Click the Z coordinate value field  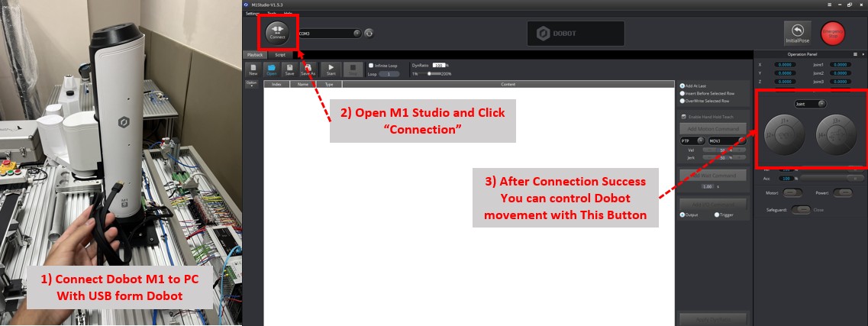click(x=785, y=82)
